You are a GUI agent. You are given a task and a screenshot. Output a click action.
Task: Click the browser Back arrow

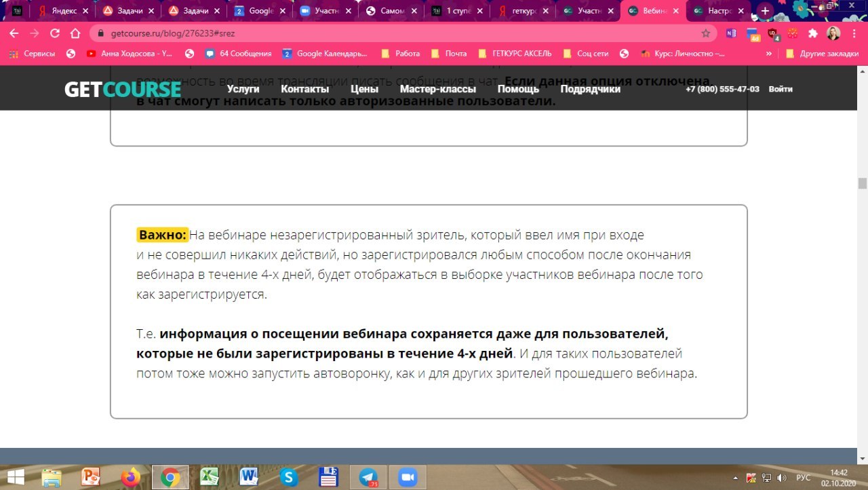point(14,33)
